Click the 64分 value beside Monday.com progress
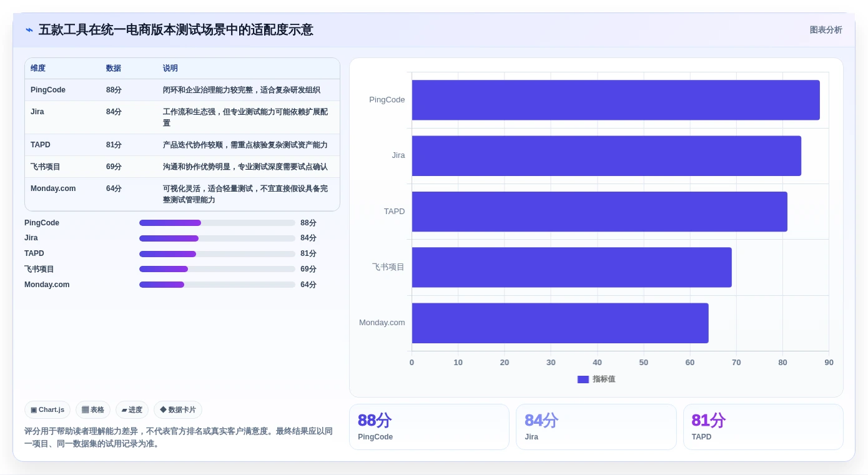The width and height of the screenshot is (868, 475). point(308,285)
